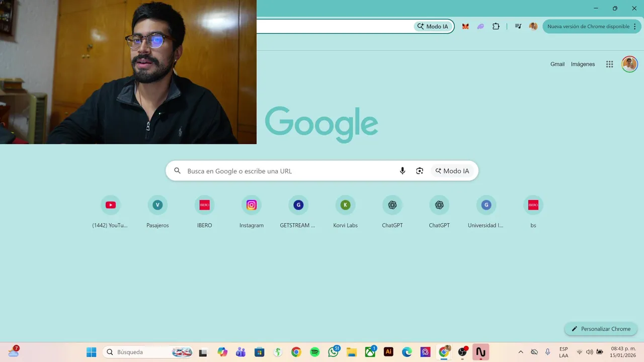Click the Personalizar Chrome button
This screenshot has height=362, width=644.
[x=601, y=329]
